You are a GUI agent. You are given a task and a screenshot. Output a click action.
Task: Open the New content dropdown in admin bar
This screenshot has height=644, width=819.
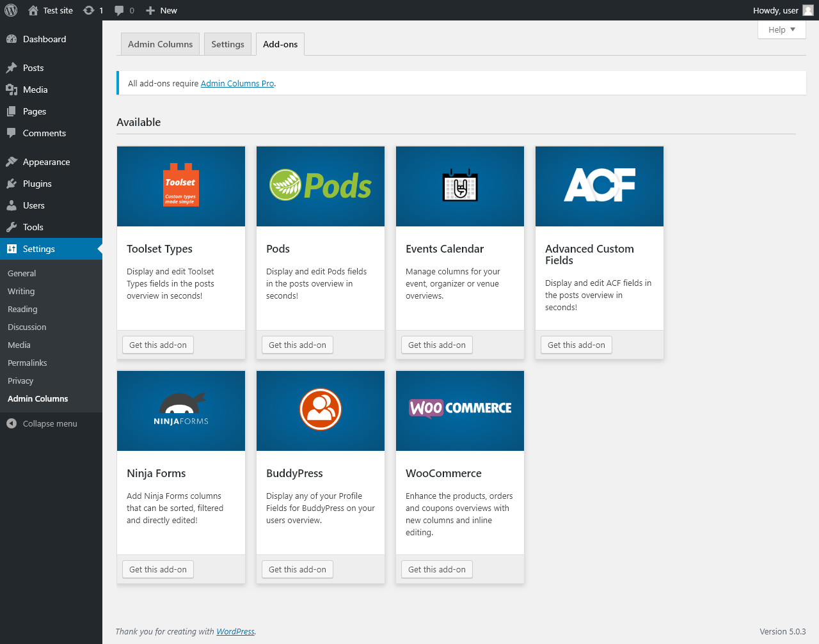pyautogui.click(x=162, y=10)
